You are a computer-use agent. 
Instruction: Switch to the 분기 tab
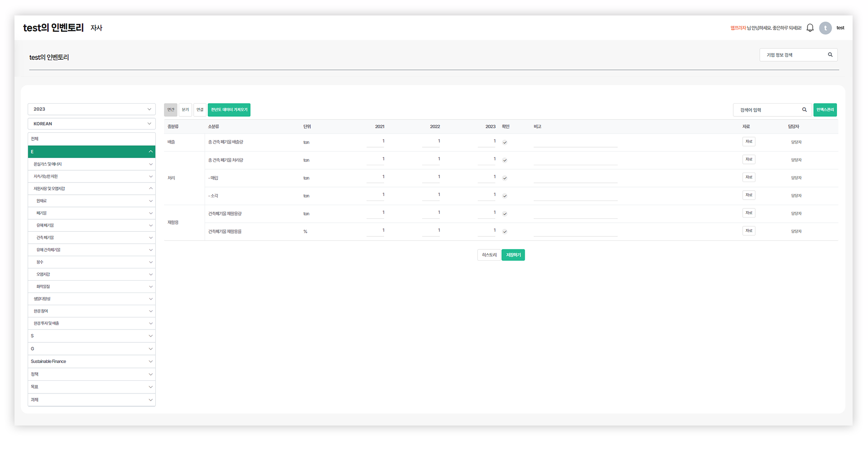185,110
